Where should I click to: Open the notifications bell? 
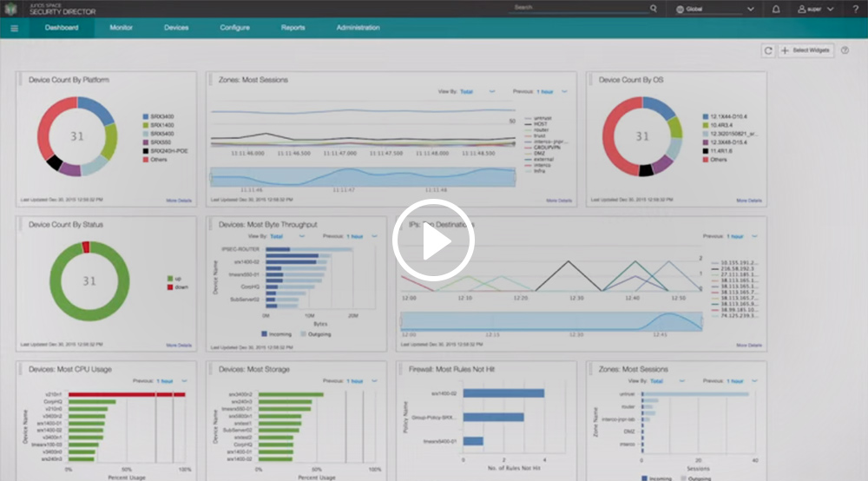776,9
